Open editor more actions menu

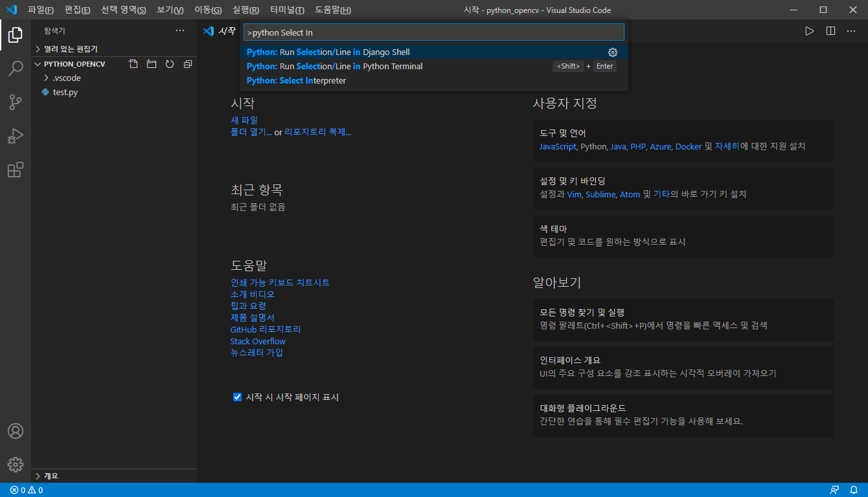pyautogui.click(x=852, y=30)
